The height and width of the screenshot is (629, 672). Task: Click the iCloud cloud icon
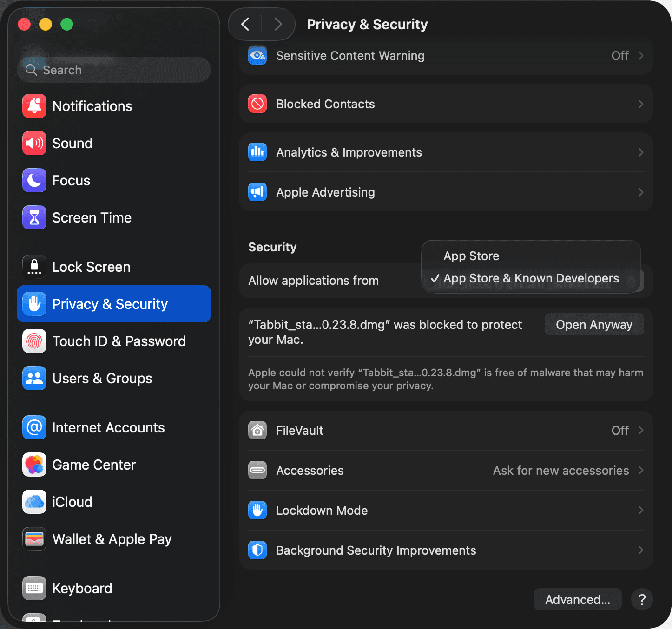34,502
